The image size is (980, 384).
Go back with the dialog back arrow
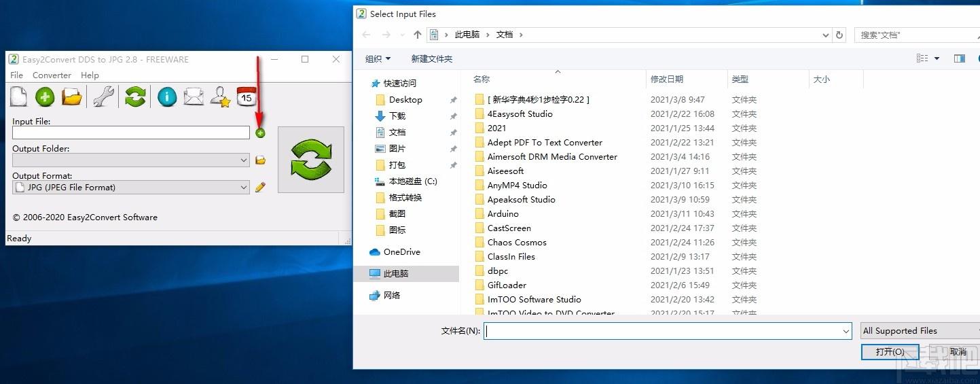pyautogui.click(x=367, y=35)
